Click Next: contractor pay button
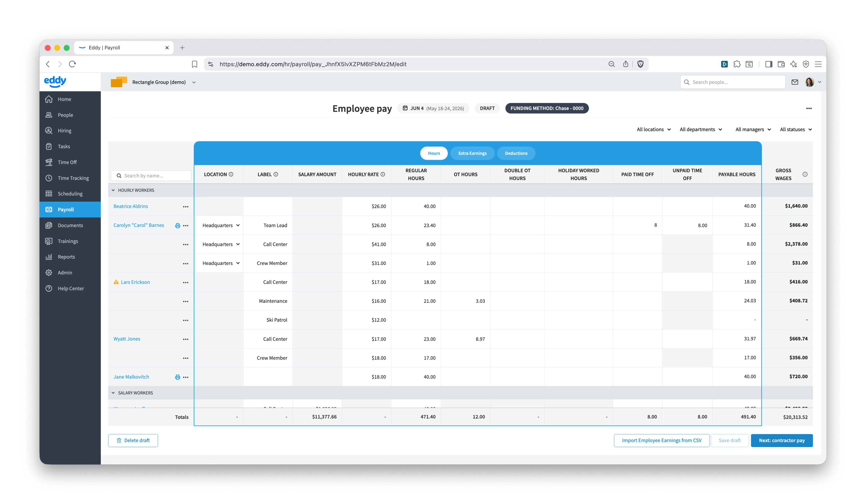866x504 pixels. [781, 440]
